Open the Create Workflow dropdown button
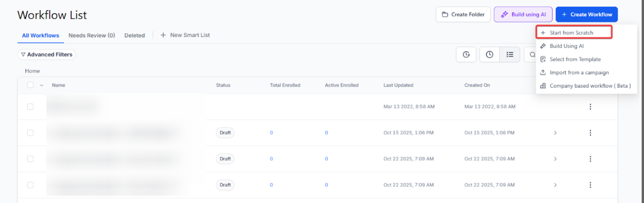Viewport: 644px width, 203px height. point(586,14)
